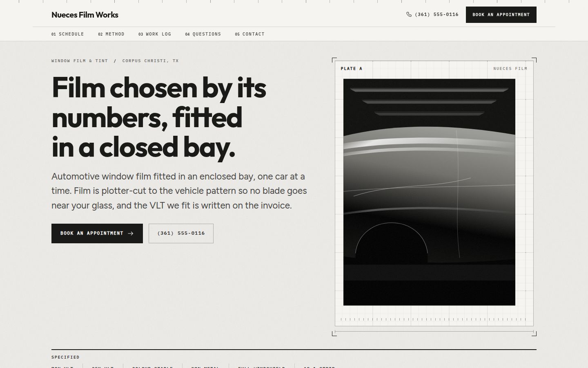588x368 pixels.
Task: Call (361) 555-0116 from header link
Action: point(432,14)
